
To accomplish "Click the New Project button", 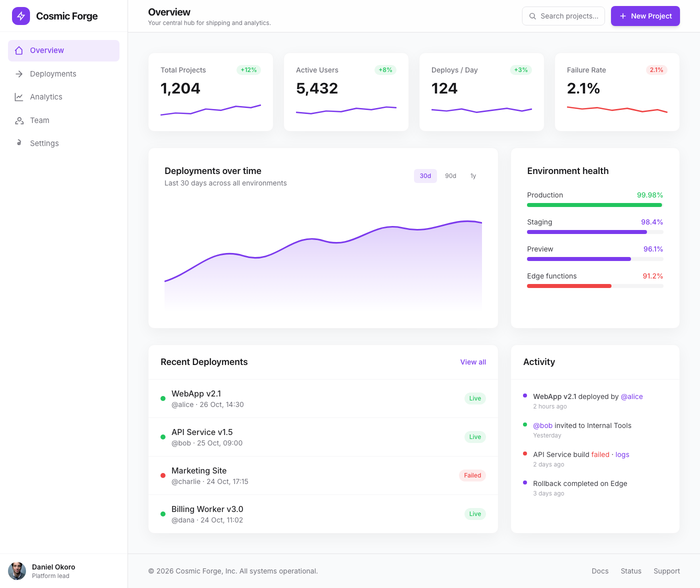I will click(x=645, y=16).
